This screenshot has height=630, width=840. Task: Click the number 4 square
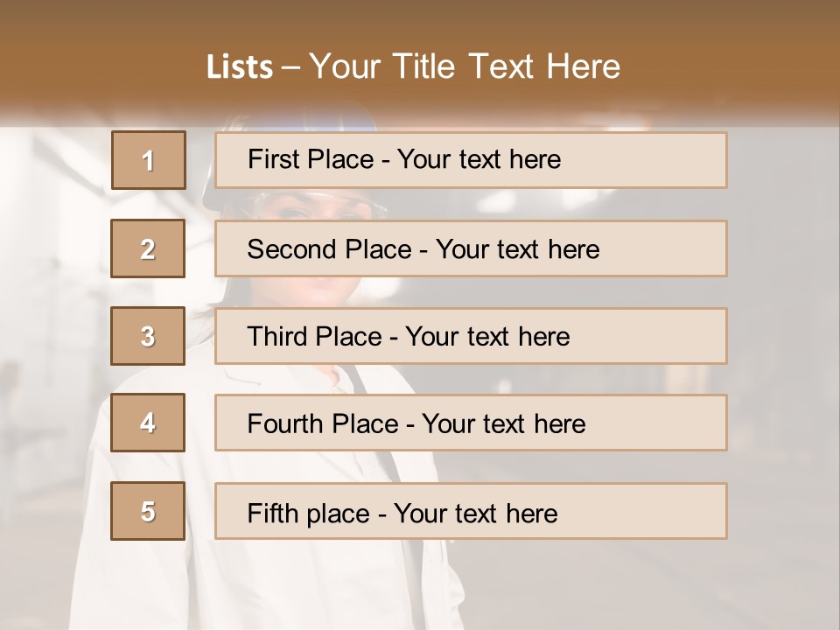148,423
